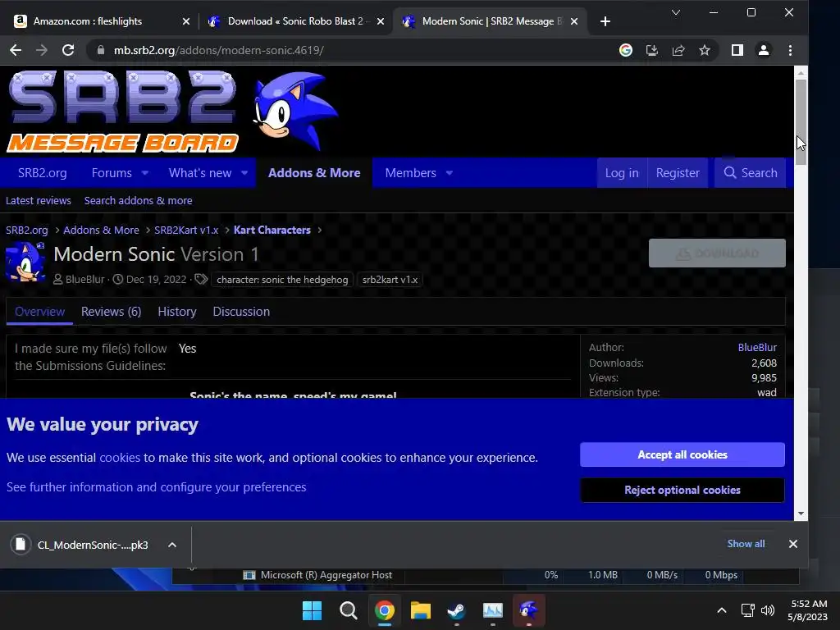Click Show all downloads
The height and width of the screenshot is (630, 840).
tap(746, 544)
